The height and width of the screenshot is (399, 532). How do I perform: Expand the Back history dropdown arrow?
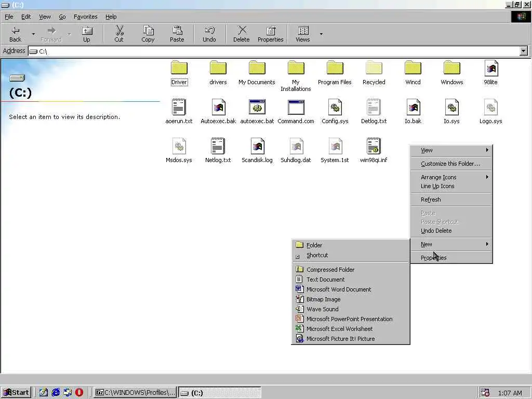coord(33,34)
